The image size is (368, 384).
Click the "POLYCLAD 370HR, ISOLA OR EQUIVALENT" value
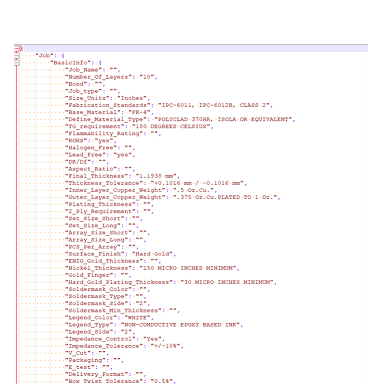(x=223, y=119)
